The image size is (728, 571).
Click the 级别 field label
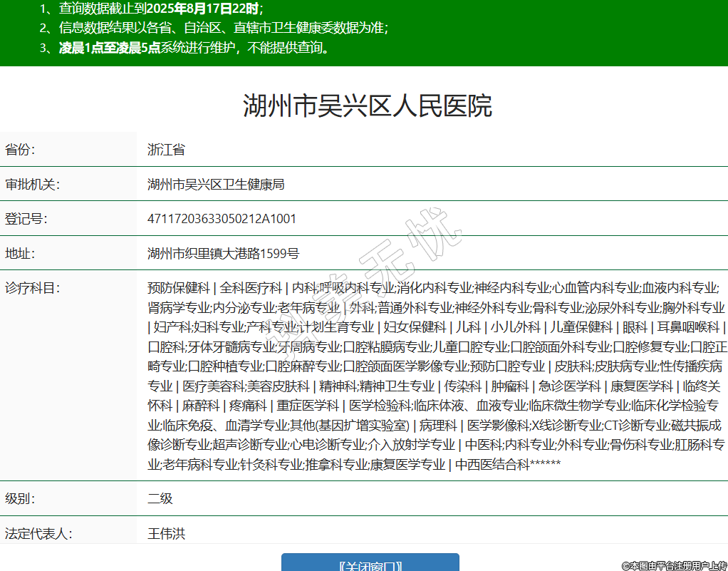(x=20, y=498)
